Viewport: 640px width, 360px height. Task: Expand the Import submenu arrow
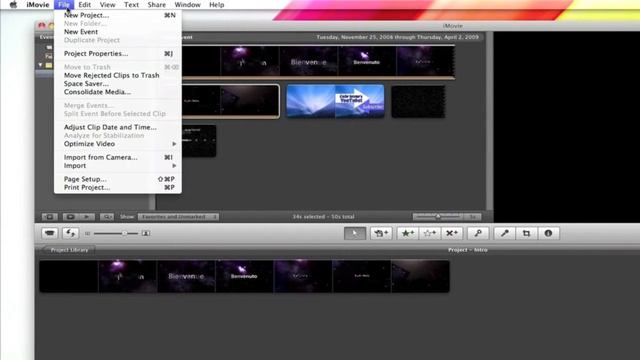pyautogui.click(x=174, y=166)
